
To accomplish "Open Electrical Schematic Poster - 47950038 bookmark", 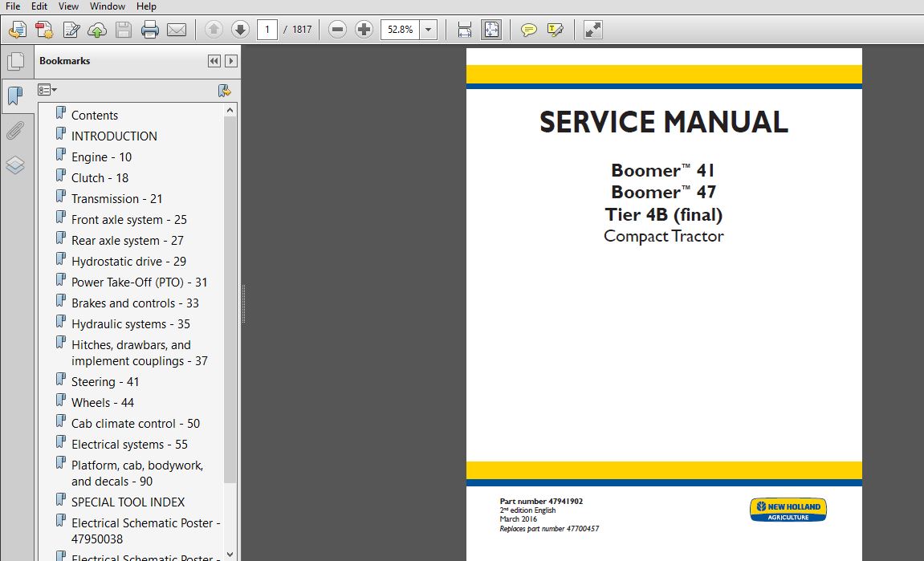I will pyautogui.click(x=145, y=531).
